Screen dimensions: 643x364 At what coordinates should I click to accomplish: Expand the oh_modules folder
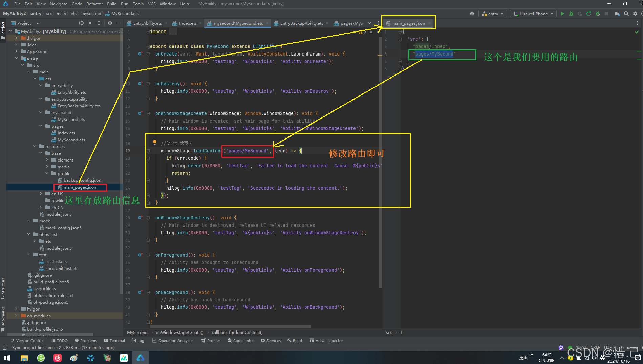tap(16, 316)
